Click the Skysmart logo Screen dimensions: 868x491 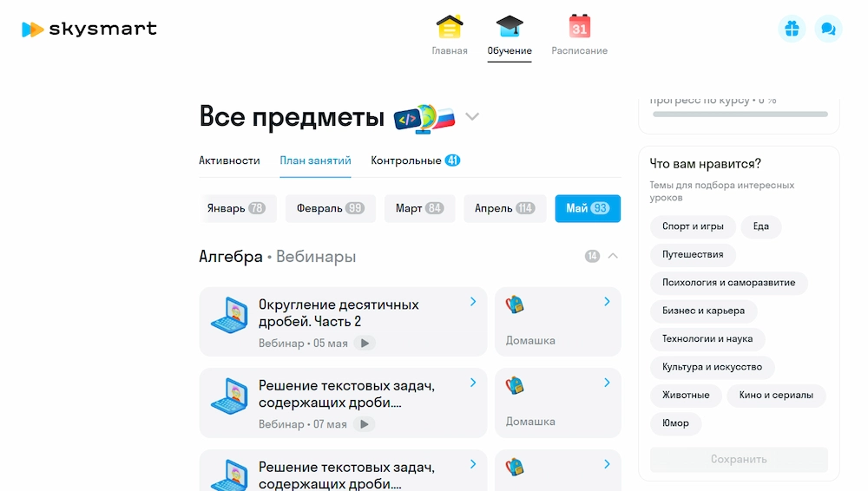89,29
